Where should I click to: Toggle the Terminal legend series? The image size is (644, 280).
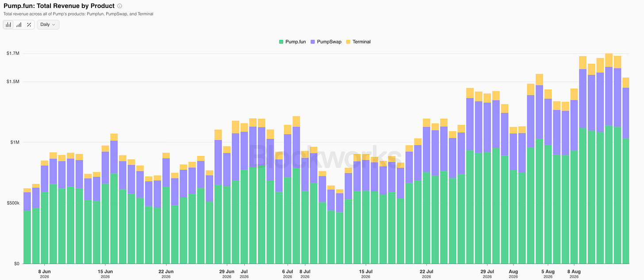tap(358, 42)
